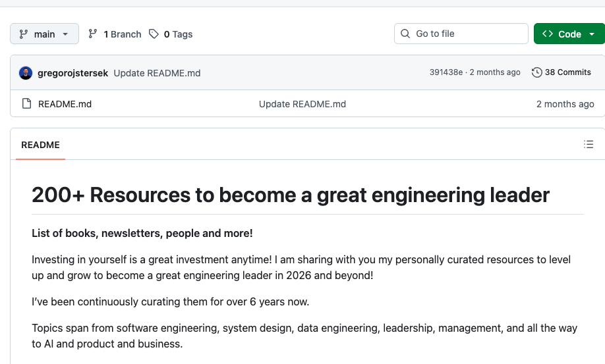The width and height of the screenshot is (605, 364).
Task: Click the branch icon inside main button
Action: 24,34
